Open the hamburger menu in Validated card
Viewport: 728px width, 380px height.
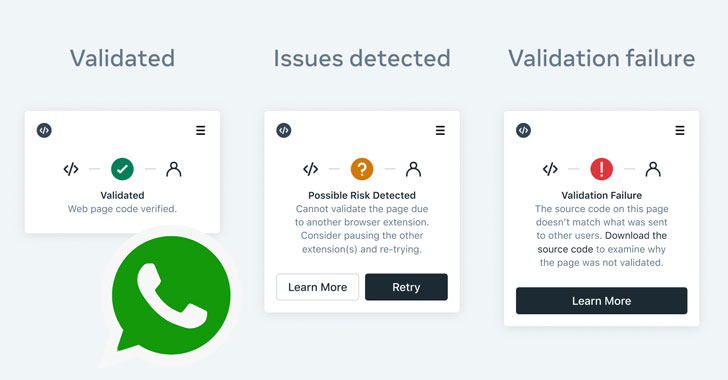click(x=201, y=131)
